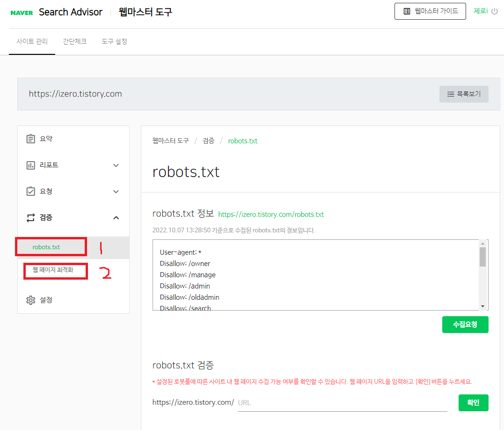This screenshot has height=430, width=504.
Task: Click the 요약 clipboard icon
Action: (30, 139)
